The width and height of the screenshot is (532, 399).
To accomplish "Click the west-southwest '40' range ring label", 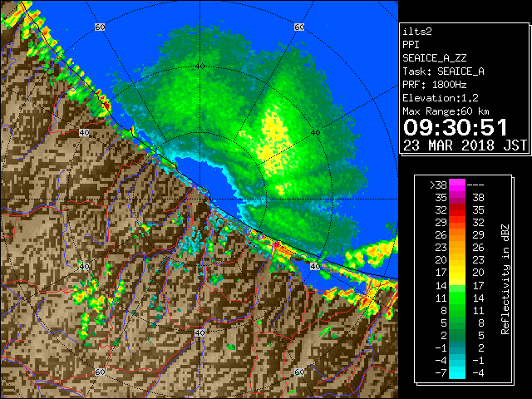I will pyautogui.click(x=84, y=266).
